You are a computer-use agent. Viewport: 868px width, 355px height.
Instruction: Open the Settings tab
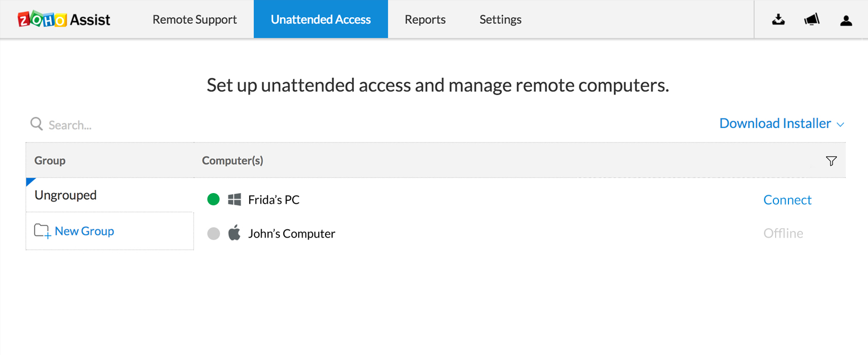click(x=501, y=19)
